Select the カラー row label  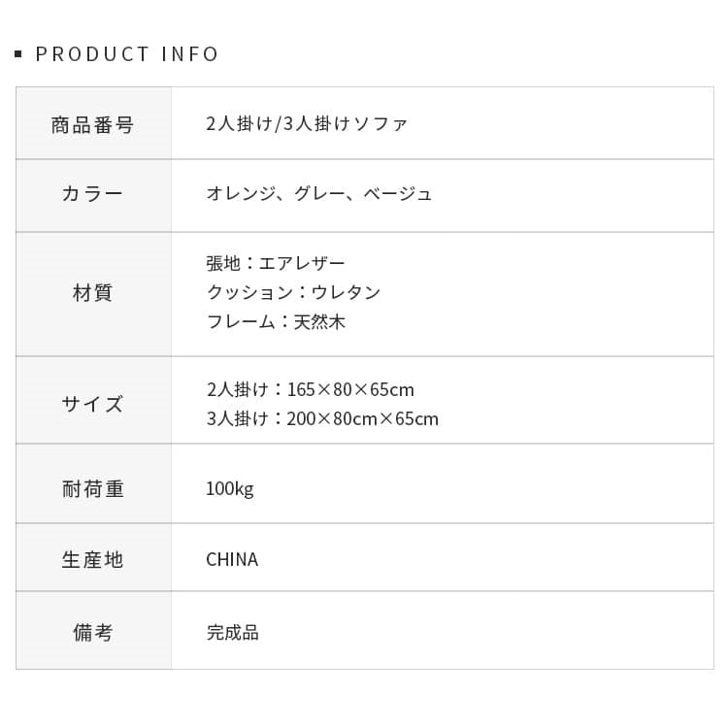[x=92, y=193]
